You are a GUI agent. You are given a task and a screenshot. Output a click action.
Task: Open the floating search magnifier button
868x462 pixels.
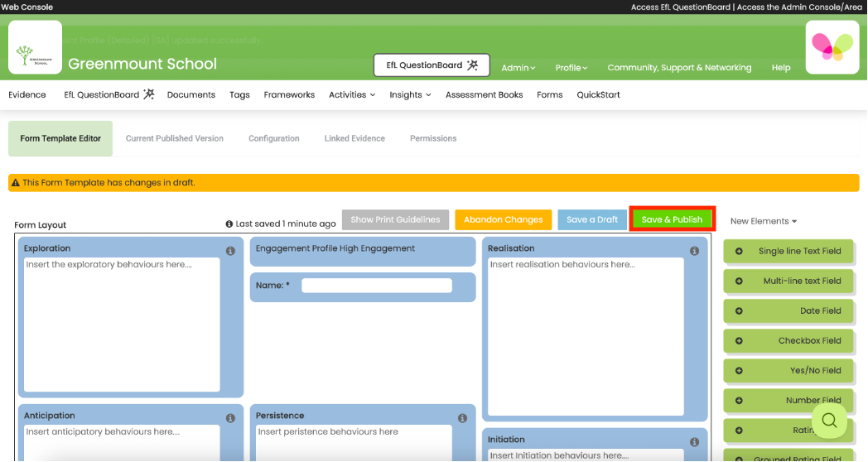point(829,421)
